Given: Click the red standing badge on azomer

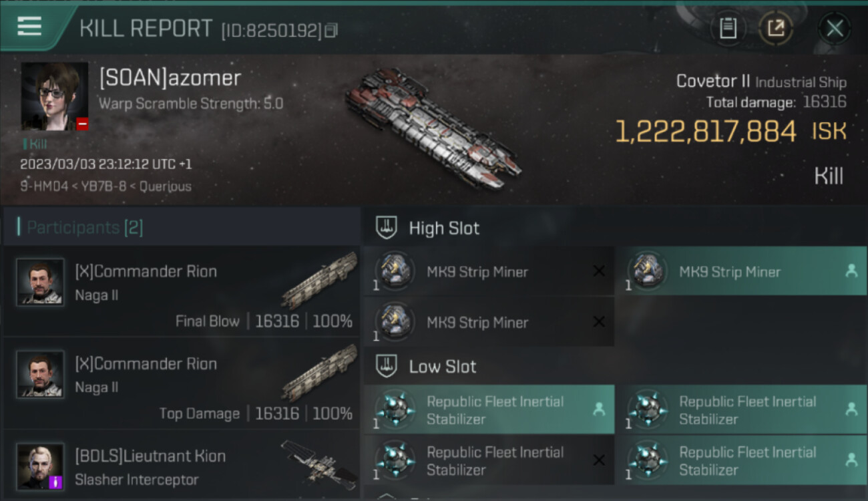Looking at the screenshot, I should (82, 124).
